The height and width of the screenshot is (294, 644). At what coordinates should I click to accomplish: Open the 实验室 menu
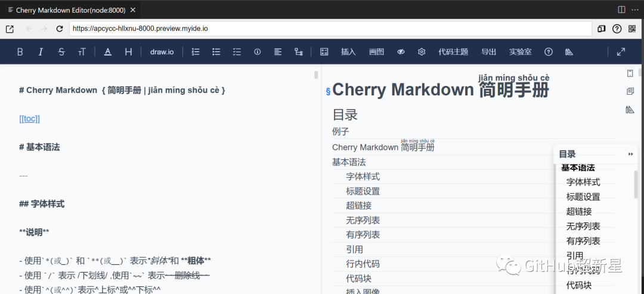[521, 52]
